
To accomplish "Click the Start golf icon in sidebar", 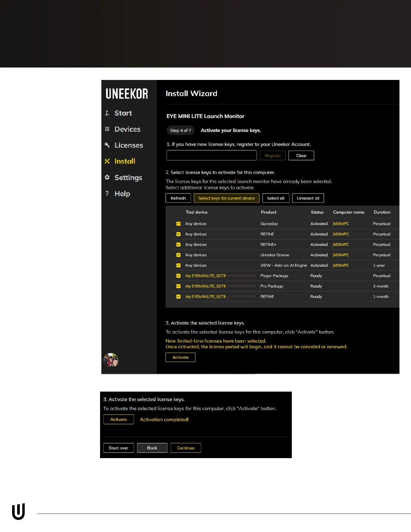I will point(107,113).
